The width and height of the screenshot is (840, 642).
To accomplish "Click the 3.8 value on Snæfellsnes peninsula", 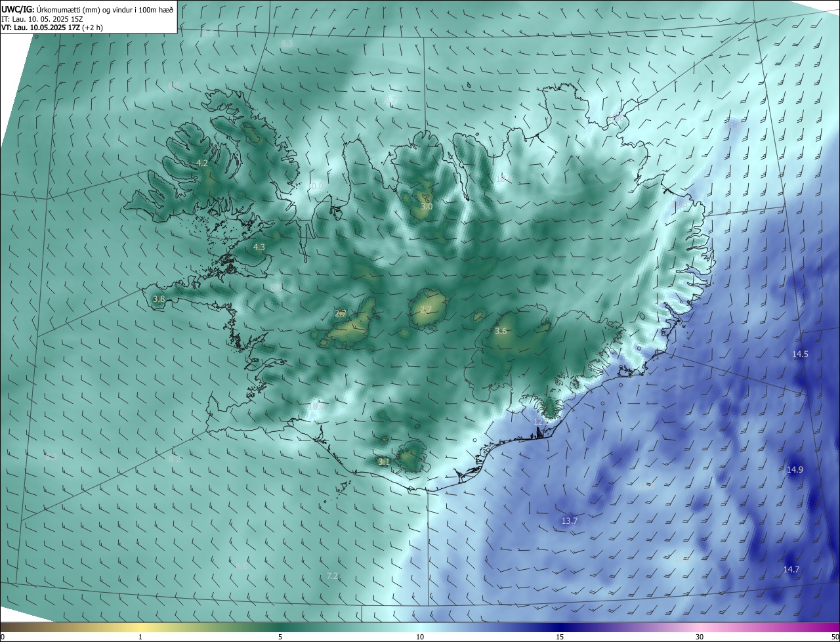I will pos(159,299).
